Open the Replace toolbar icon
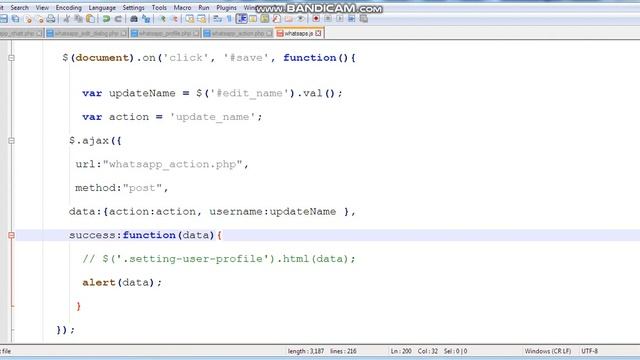This screenshot has height=360, width=640. point(146,19)
